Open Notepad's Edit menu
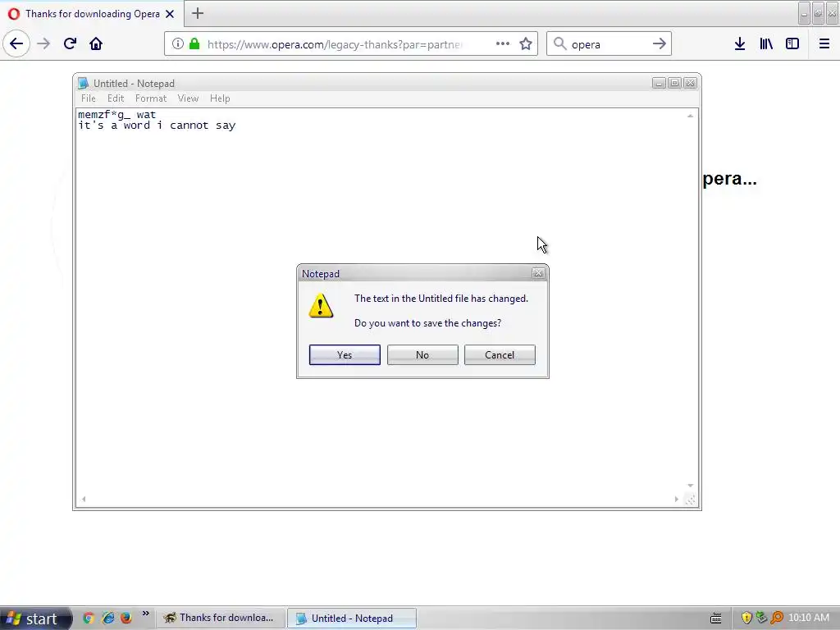 point(115,98)
